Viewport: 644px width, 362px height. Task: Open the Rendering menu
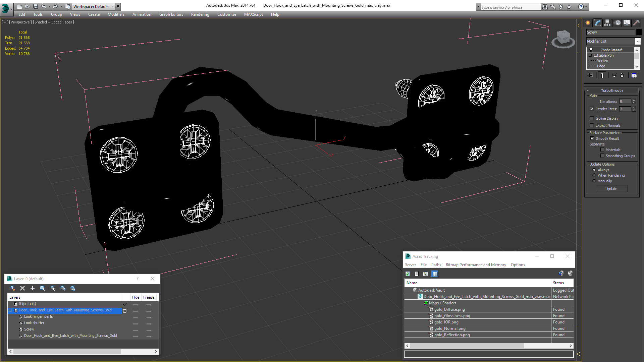pyautogui.click(x=200, y=14)
